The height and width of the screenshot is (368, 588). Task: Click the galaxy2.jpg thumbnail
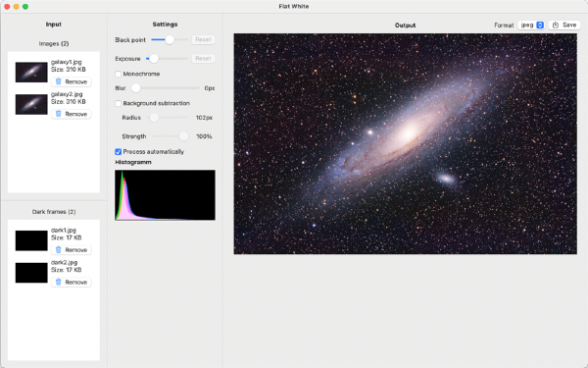pos(31,104)
